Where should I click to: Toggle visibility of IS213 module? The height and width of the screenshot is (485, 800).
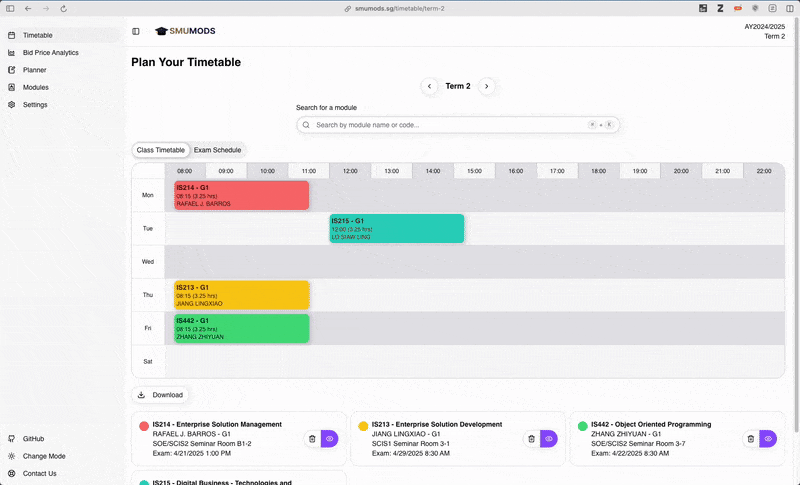pyautogui.click(x=548, y=438)
